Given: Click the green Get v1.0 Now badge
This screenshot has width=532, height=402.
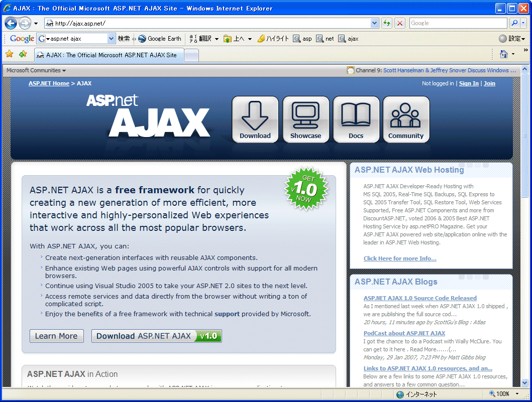Looking at the screenshot, I should coord(306,189).
